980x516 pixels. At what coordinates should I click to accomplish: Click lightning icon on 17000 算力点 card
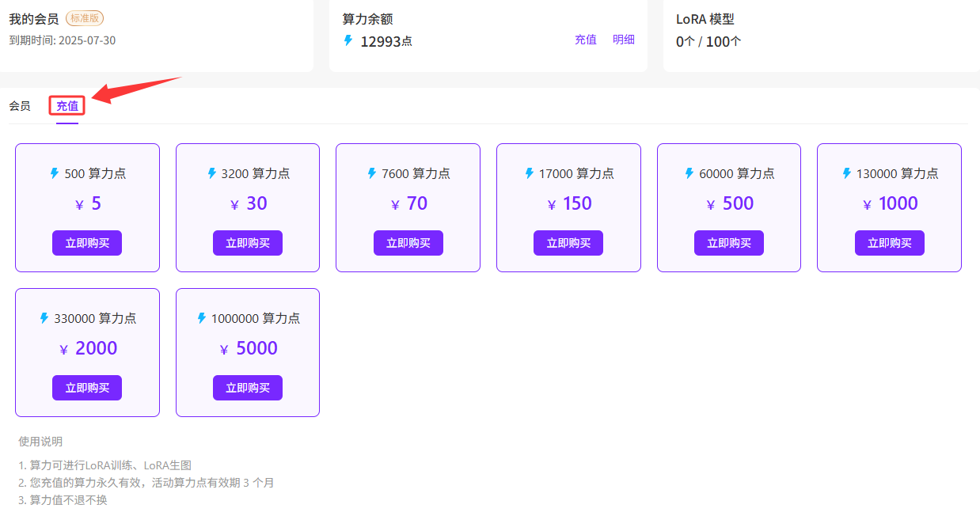point(529,173)
